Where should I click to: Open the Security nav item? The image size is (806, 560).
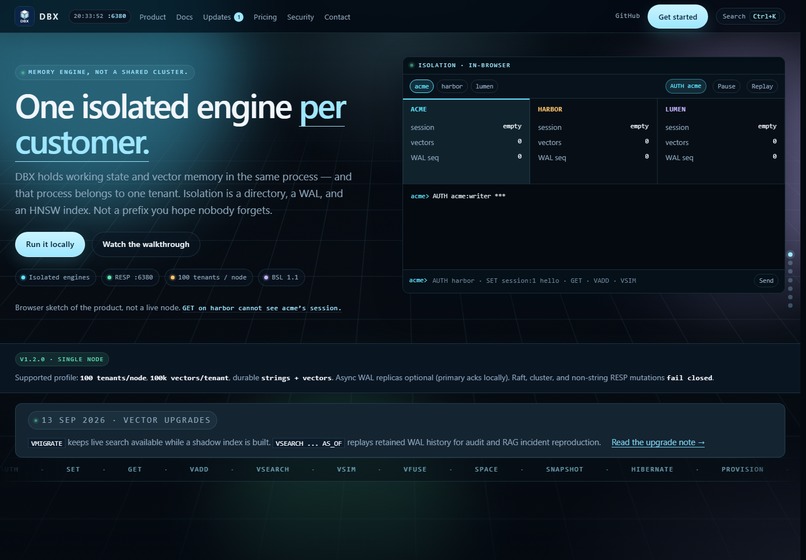pyautogui.click(x=300, y=17)
